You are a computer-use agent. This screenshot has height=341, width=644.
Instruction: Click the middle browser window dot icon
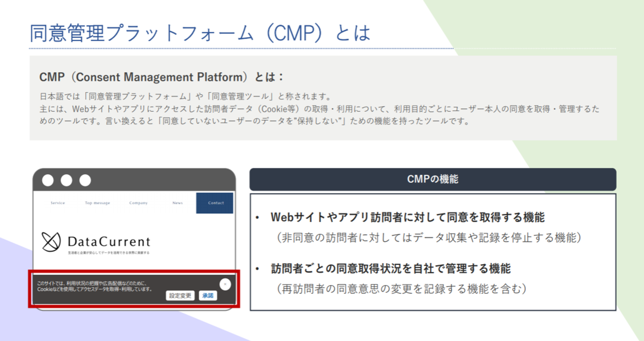pos(66,179)
